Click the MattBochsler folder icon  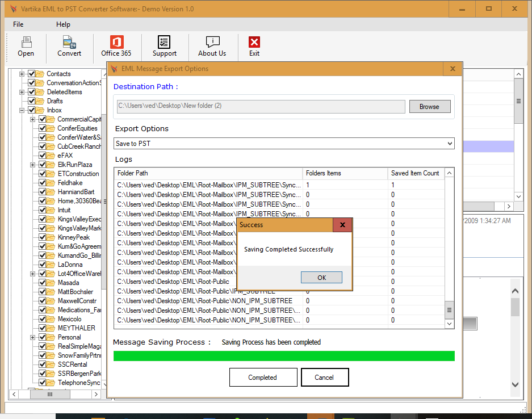click(x=51, y=292)
